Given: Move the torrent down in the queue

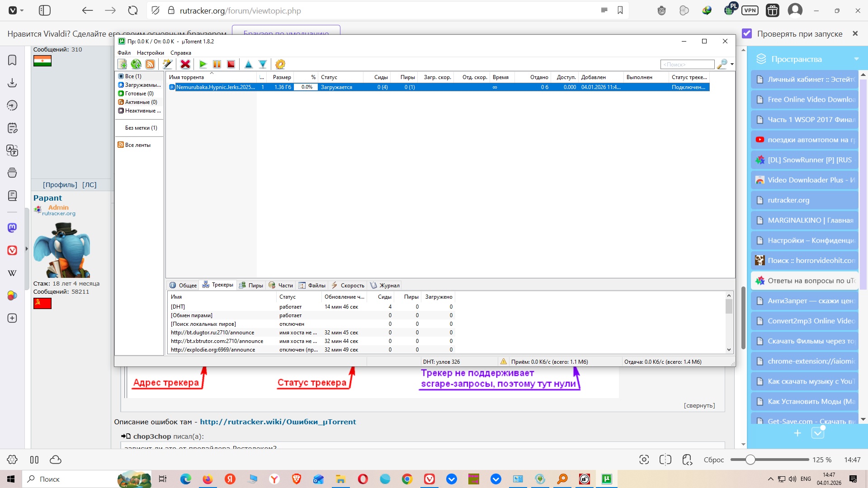Looking at the screenshot, I should point(263,64).
